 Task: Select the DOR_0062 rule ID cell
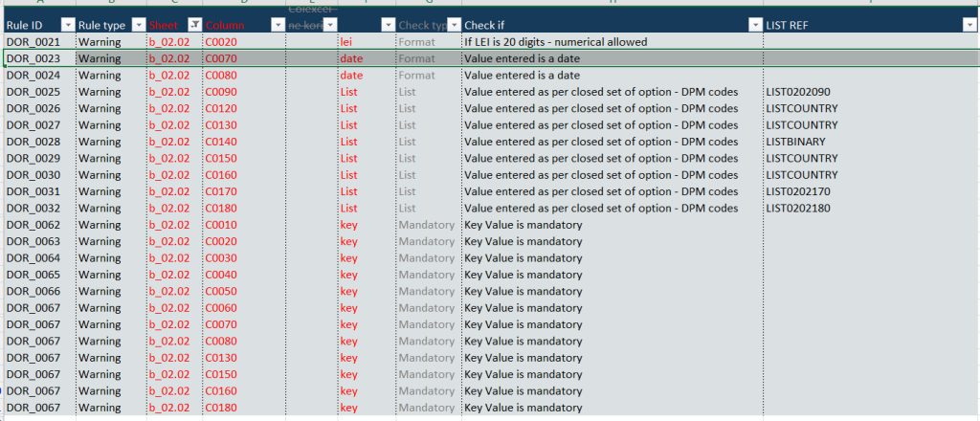click(x=33, y=225)
